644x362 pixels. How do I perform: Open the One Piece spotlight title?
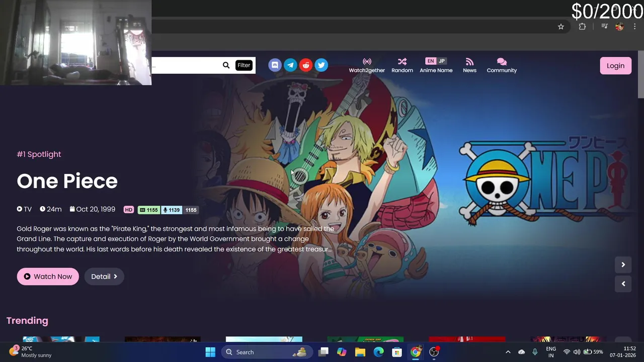(67, 181)
